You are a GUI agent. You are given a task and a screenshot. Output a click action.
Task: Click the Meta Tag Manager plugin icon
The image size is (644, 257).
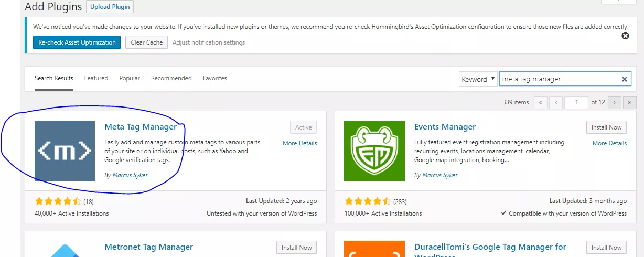[x=65, y=151]
